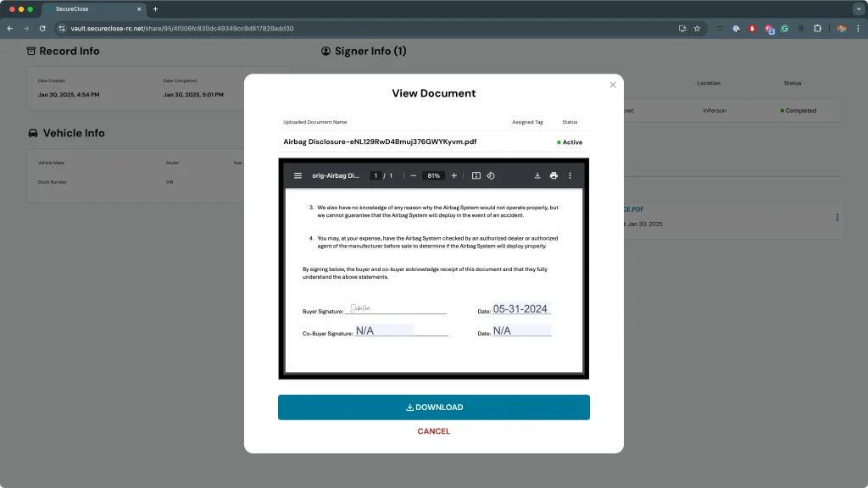This screenshot has height=488, width=868.
Task: Open Chrome's three-dot menu
Action: pos(857,28)
